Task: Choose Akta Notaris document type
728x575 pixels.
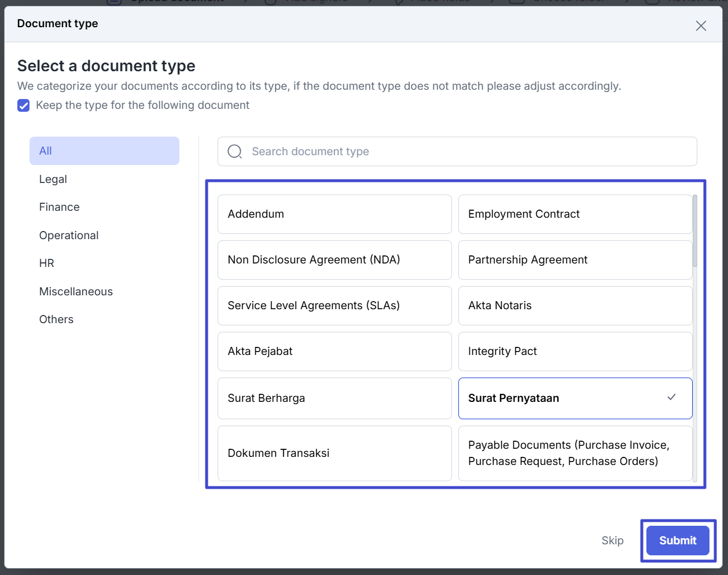Action: pyautogui.click(x=575, y=306)
